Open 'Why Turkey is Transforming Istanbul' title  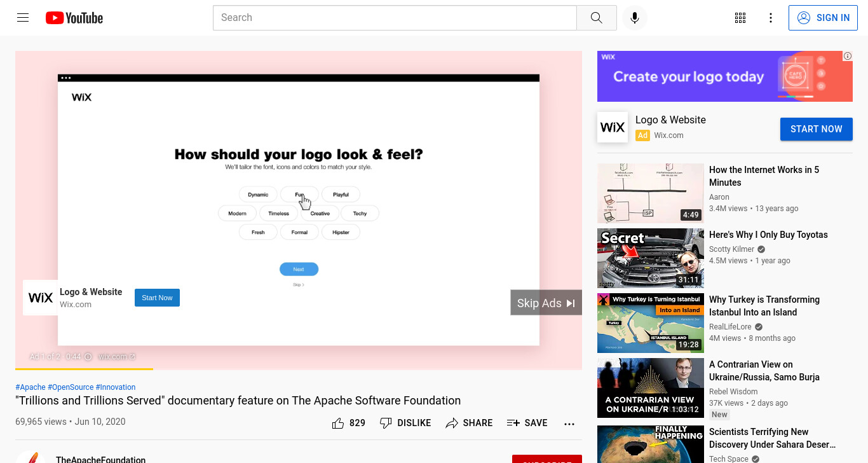pos(764,306)
